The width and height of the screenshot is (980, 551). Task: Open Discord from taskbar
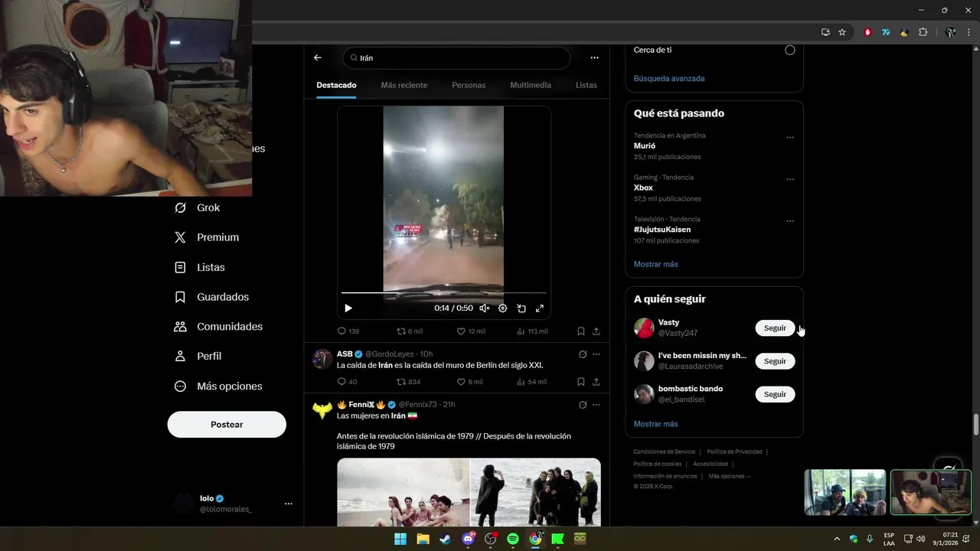click(x=468, y=539)
